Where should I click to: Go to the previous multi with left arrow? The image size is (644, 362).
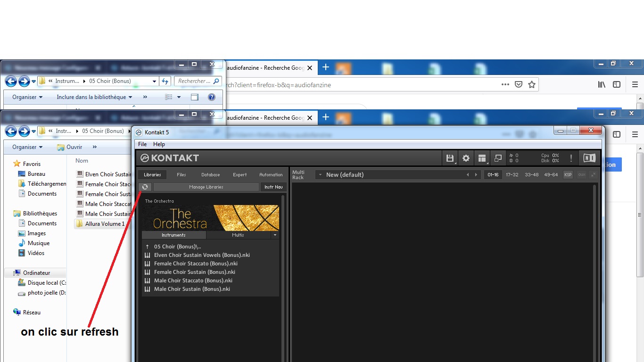tap(468, 175)
